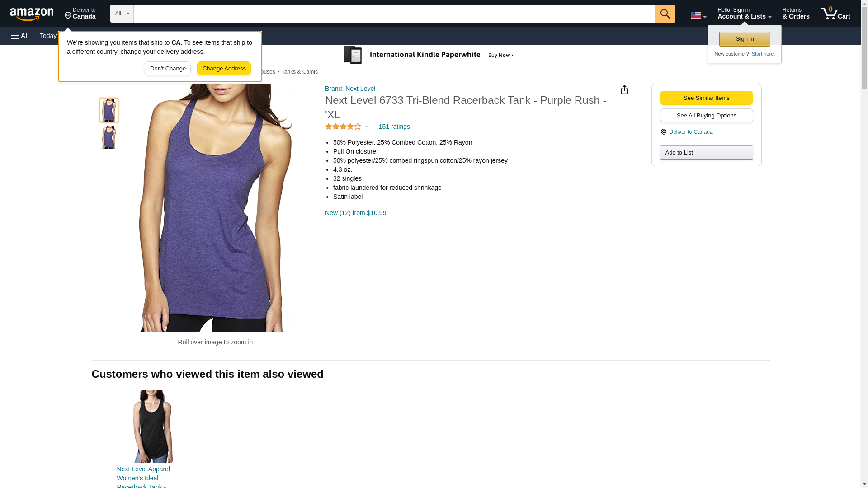This screenshot has width=868, height=488.
Task: Click the Amazon logo
Action: (x=32, y=14)
